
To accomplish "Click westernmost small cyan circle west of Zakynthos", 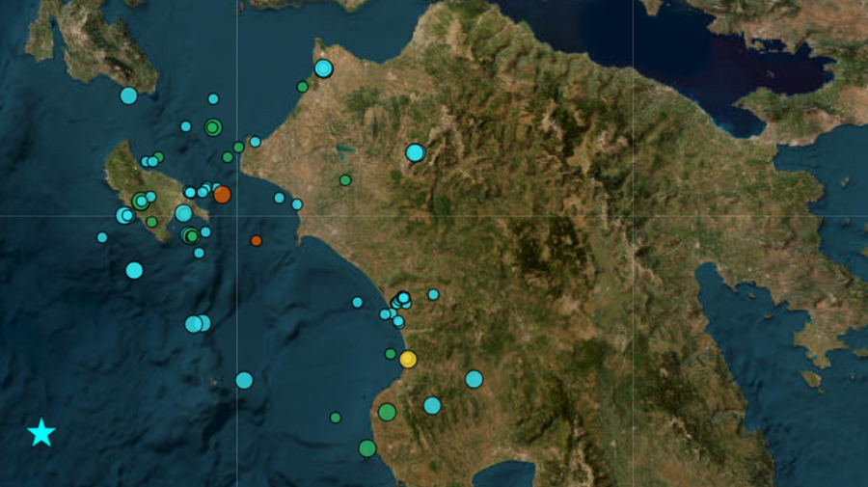I will tap(102, 237).
